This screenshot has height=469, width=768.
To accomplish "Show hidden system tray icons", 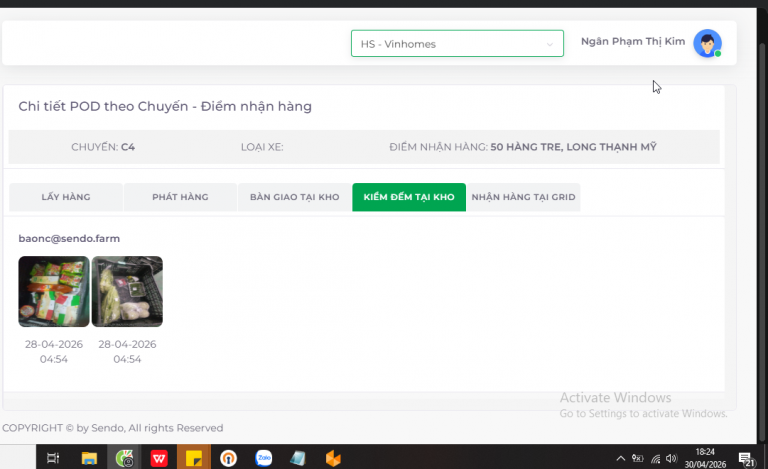I will [x=621, y=458].
